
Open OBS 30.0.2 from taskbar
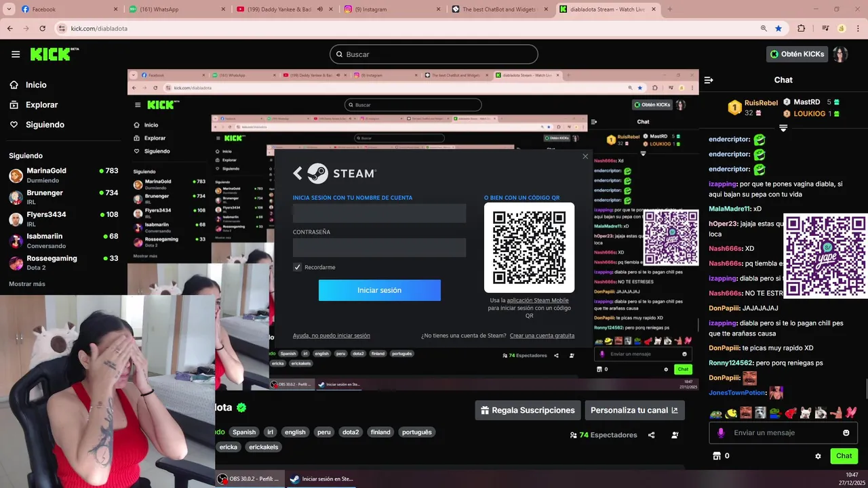coord(249,479)
